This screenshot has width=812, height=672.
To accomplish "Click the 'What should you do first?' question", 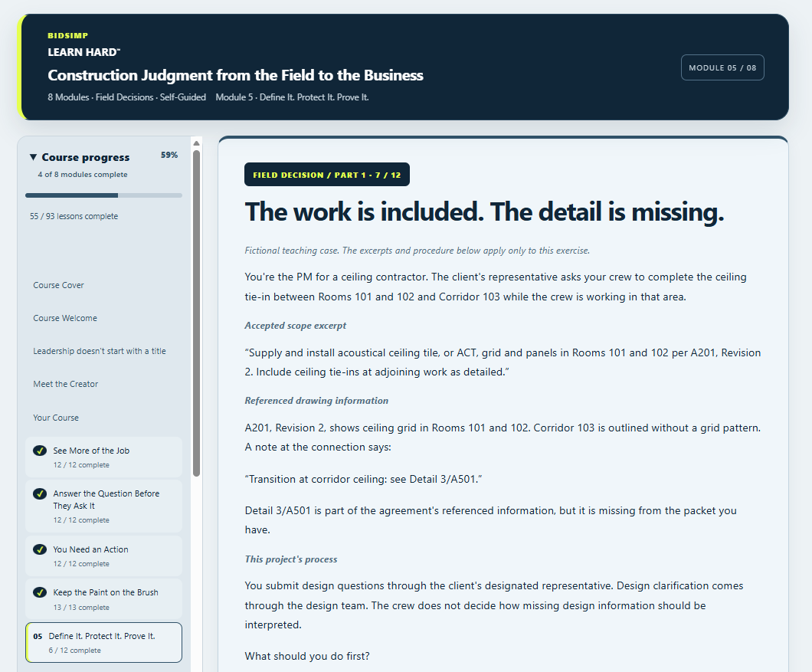I will pos(307,656).
